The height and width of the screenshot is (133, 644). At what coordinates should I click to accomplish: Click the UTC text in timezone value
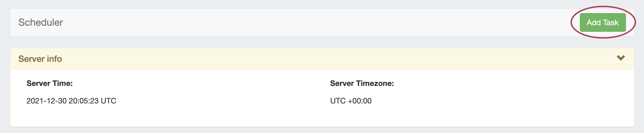(338, 101)
